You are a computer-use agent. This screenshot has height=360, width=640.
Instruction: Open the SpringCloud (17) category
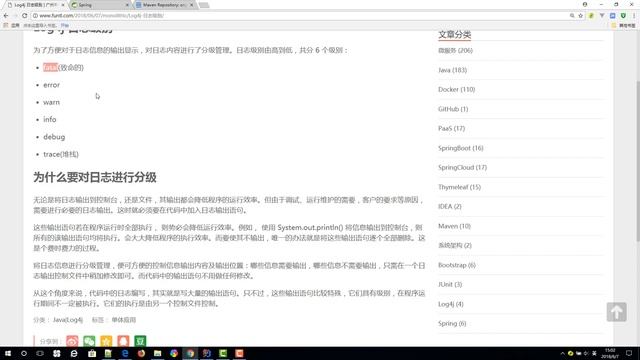462,167
